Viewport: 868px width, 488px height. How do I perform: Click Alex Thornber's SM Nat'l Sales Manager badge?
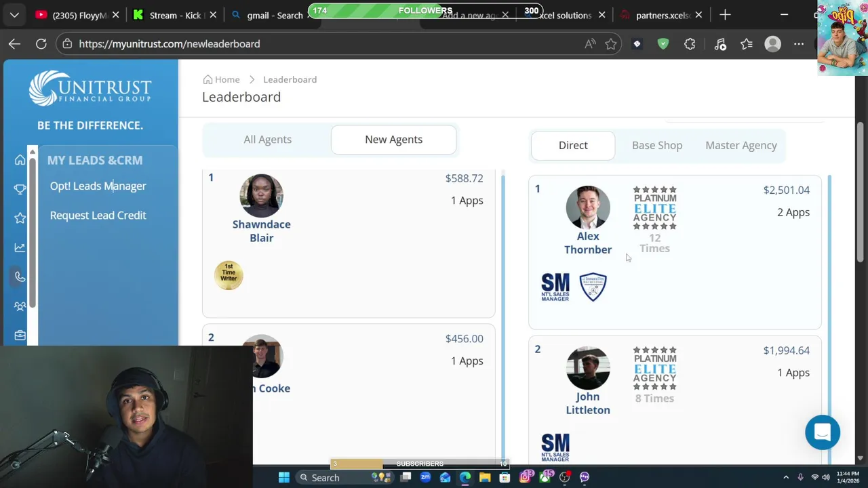tap(555, 287)
